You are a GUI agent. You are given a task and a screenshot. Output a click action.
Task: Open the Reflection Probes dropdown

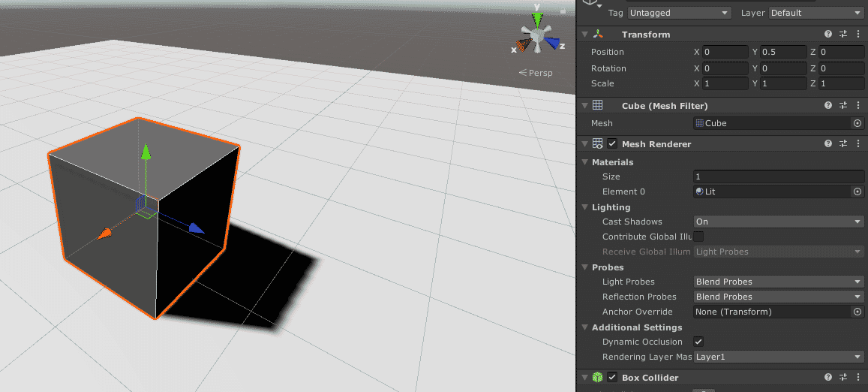click(779, 297)
